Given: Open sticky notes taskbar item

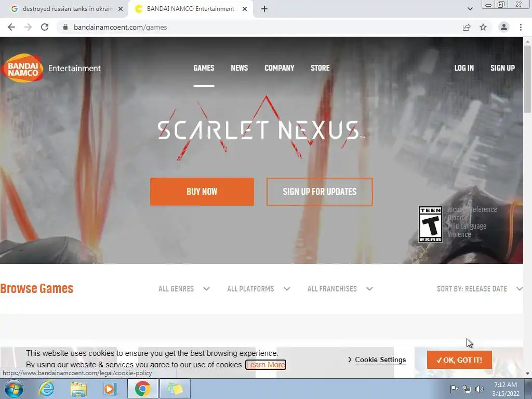Looking at the screenshot, I should click(x=175, y=389).
